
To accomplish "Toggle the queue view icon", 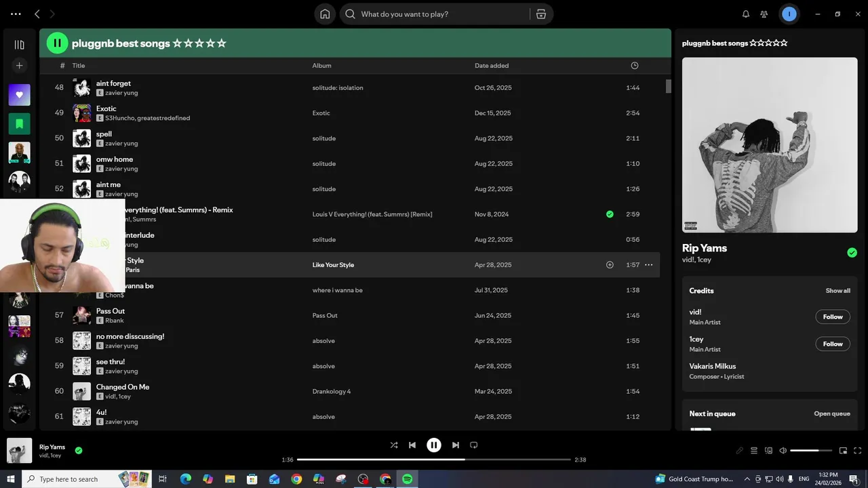I will tap(754, 451).
